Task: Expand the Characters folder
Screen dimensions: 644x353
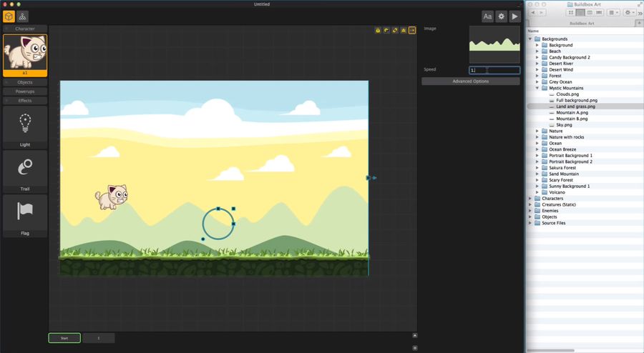Action: 530,199
